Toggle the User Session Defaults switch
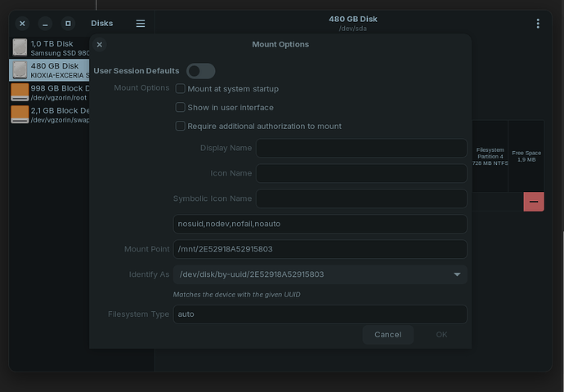The height and width of the screenshot is (392, 564). (200, 71)
